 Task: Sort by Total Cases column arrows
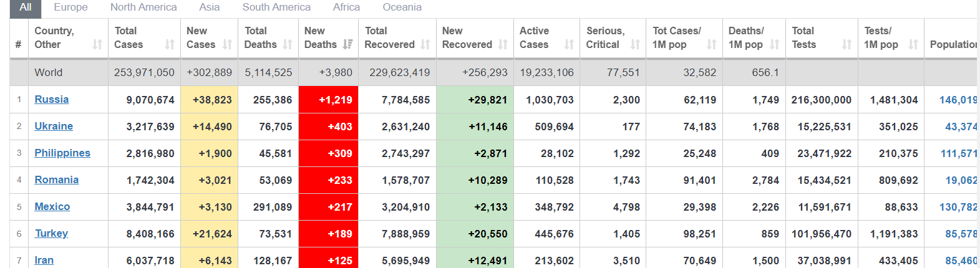[170, 45]
